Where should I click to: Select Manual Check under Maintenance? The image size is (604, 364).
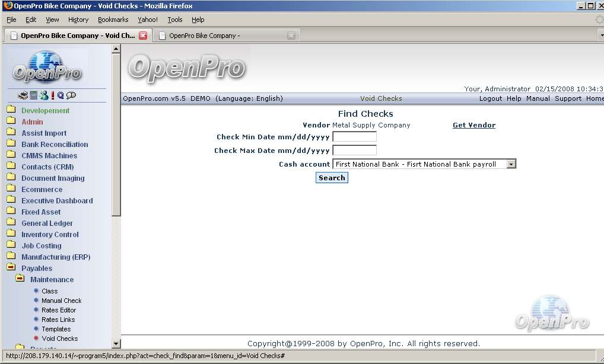tap(62, 301)
